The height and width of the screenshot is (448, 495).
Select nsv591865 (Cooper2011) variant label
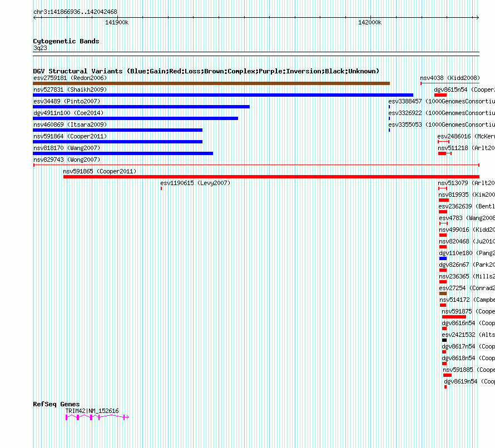(x=100, y=171)
